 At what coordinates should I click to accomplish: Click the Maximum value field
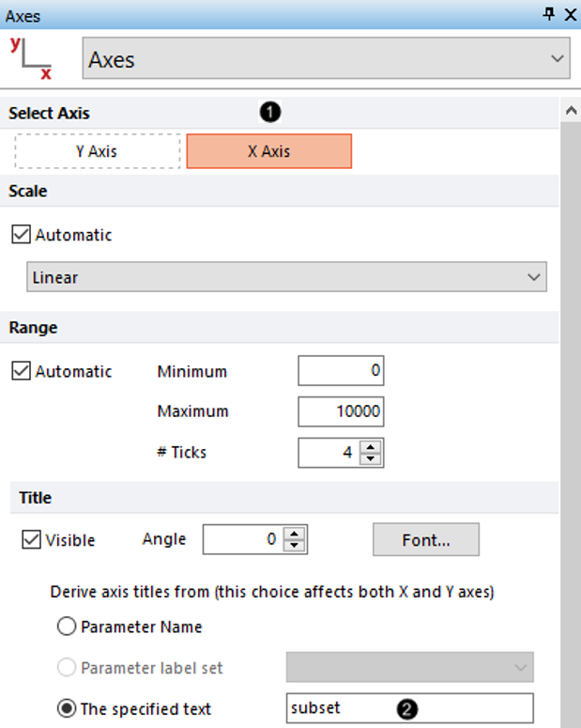[341, 411]
